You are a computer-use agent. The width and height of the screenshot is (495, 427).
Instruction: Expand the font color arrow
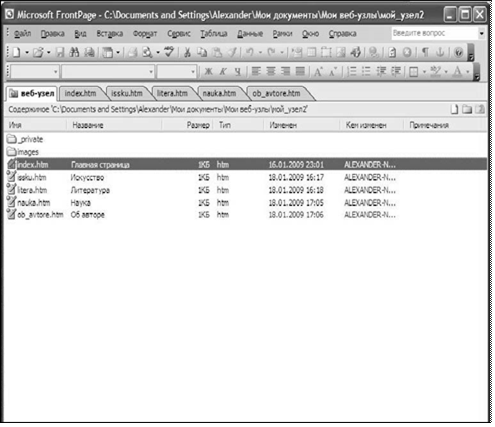tap(468, 72)
